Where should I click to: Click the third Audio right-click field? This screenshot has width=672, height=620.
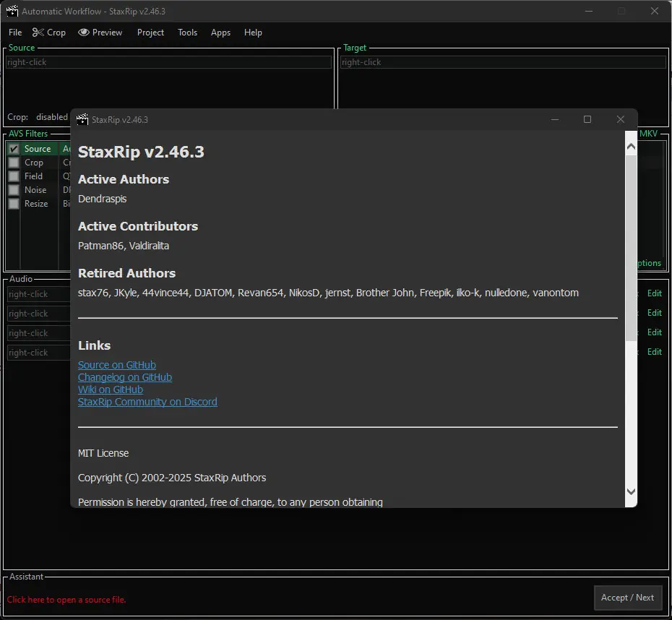[x=39, y=333]
